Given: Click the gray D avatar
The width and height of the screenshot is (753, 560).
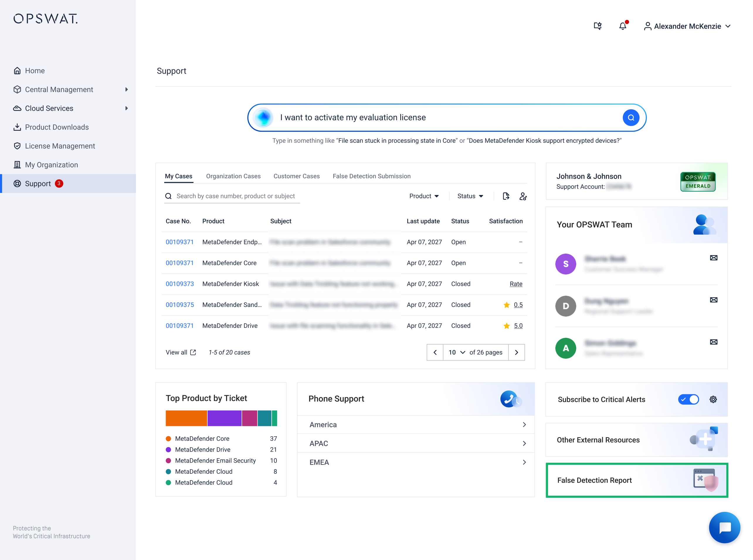Looking at the screenshot, I should pos(566,306).
